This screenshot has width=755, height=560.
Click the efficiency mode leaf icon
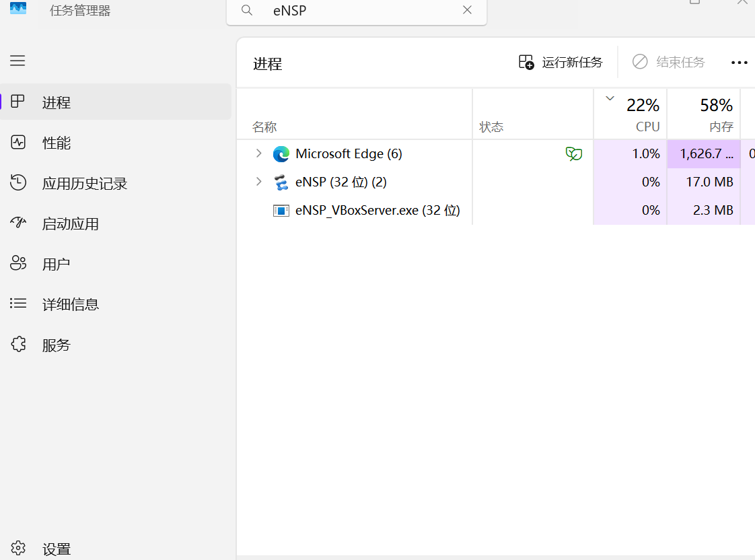point(574,153)
